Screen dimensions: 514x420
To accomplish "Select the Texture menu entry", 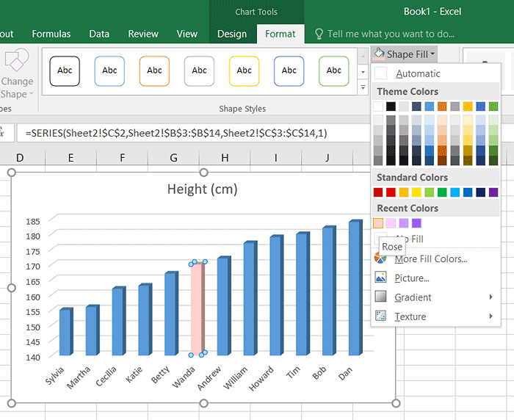I will click(x=410, y=316).
